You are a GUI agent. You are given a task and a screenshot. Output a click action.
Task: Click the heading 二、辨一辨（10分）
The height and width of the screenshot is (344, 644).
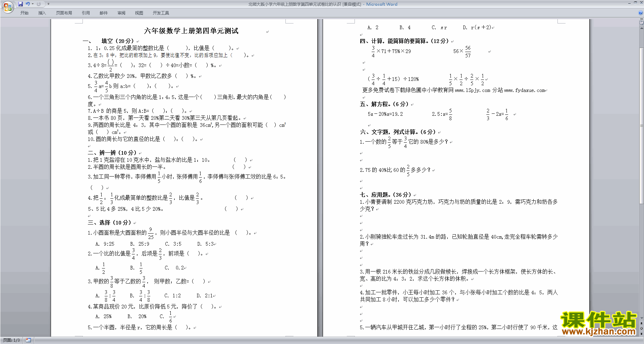point(112,153)
